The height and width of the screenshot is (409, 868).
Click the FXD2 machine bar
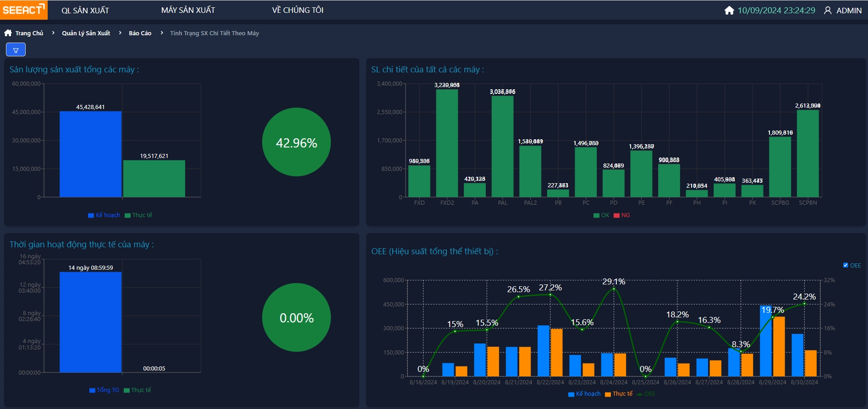(447, 143)
